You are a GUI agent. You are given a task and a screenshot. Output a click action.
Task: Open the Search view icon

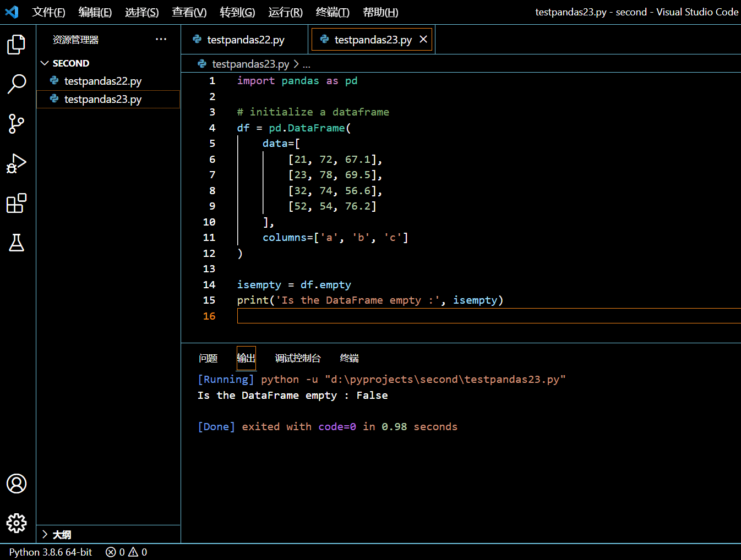point(17,84)
